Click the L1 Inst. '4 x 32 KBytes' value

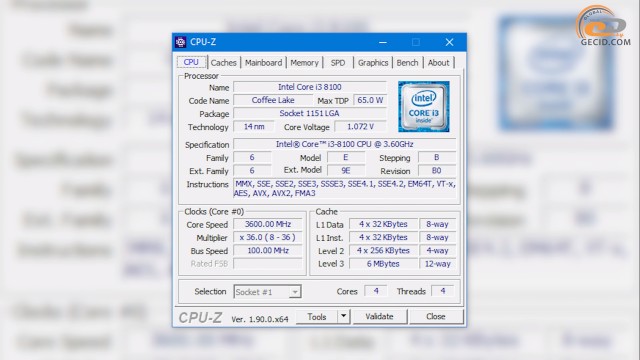click(x=383, y=237)
